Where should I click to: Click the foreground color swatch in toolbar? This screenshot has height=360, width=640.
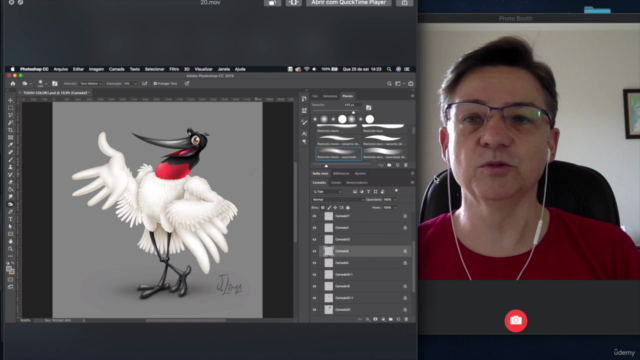coord(9,269)
